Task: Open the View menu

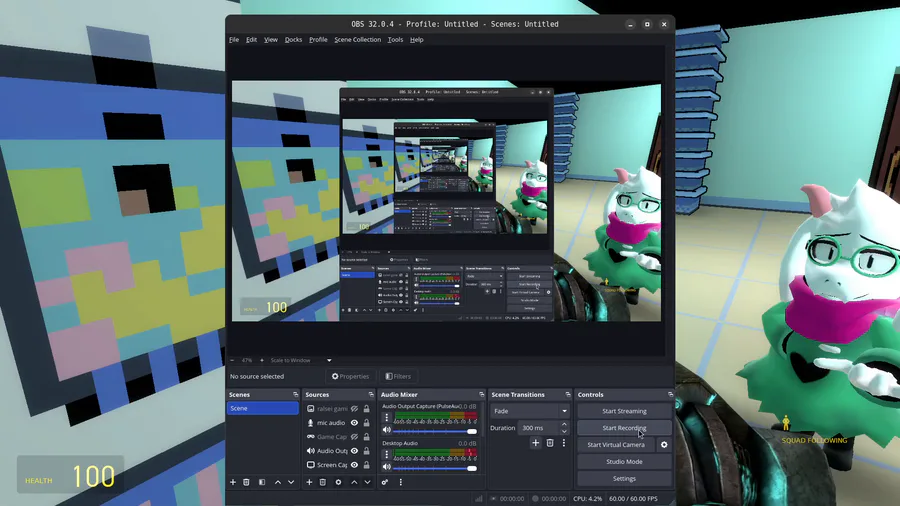Action: click(270, 40)
